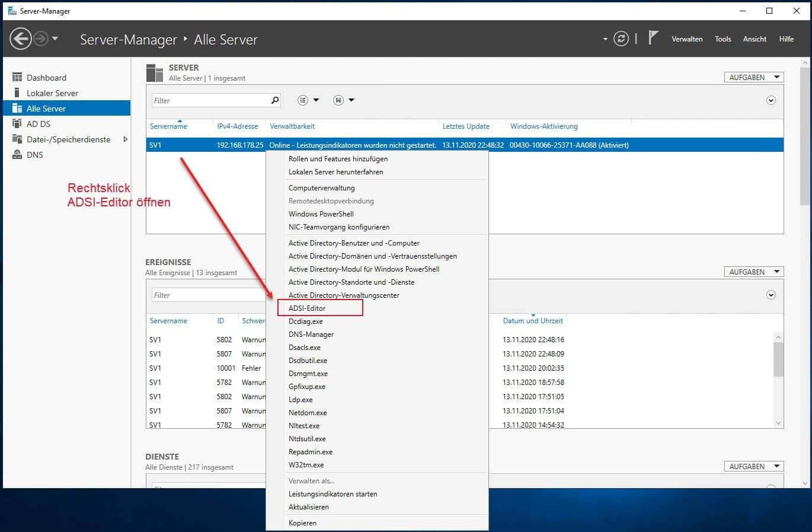Collapse the EREIGNISSE pane with its chevron
This screenshot has width=812, height=532.
tap(771, 294)
